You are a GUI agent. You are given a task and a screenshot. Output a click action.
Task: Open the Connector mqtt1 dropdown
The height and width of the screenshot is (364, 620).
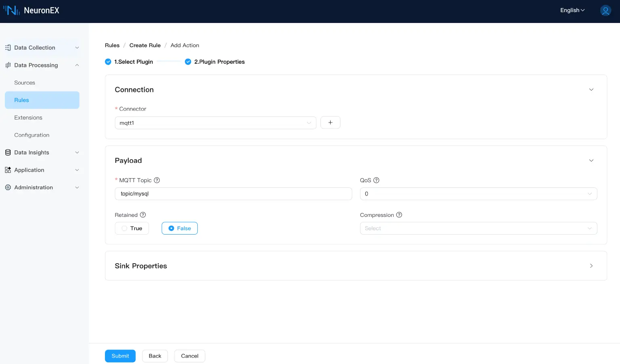(x=215, y=123)
